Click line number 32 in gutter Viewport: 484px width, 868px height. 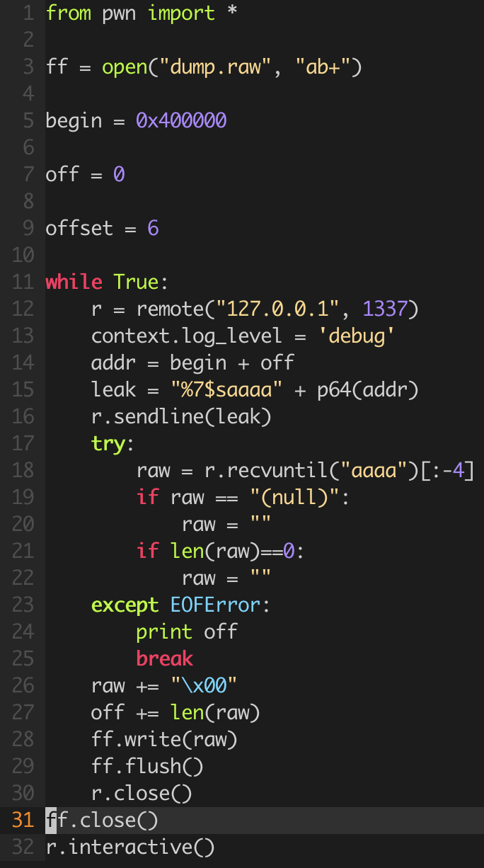tap(23, 847)
